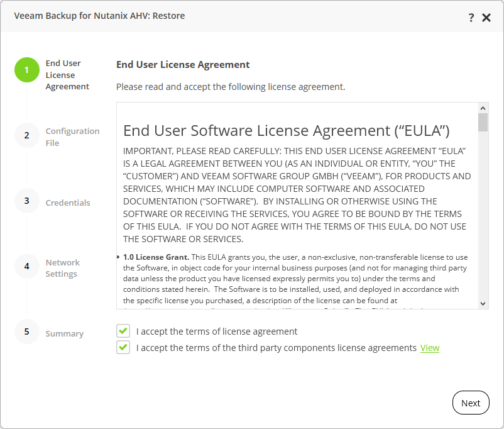Uncheck accept terms of license agreement
The width and height of the screenshot is (504, 429).
(x=123, y=331)
